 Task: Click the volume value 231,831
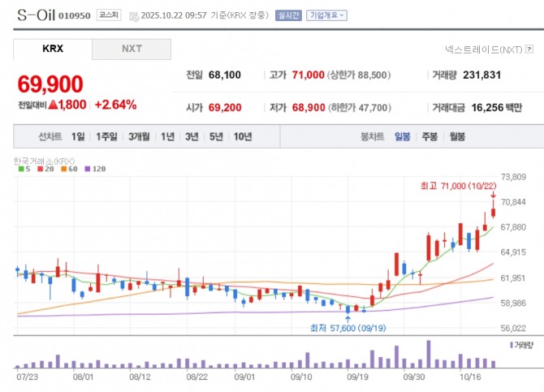pyautogui.click(x=482, y=75)
